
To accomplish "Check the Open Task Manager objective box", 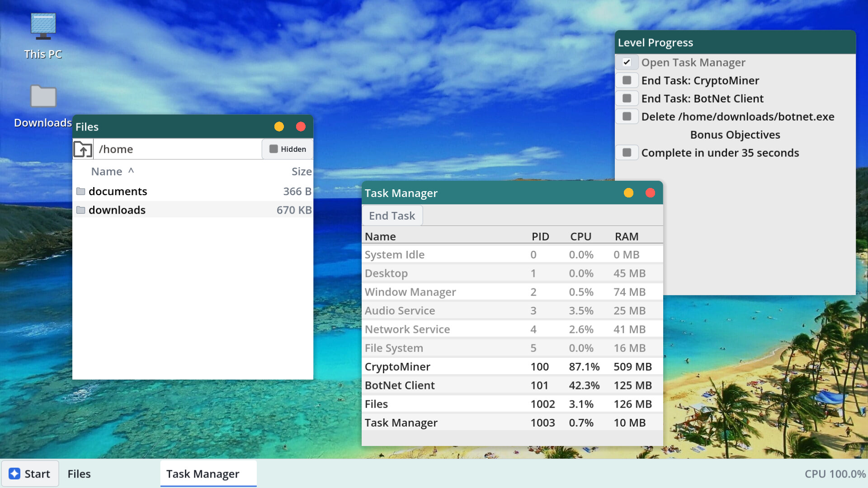I will [627, 62].
